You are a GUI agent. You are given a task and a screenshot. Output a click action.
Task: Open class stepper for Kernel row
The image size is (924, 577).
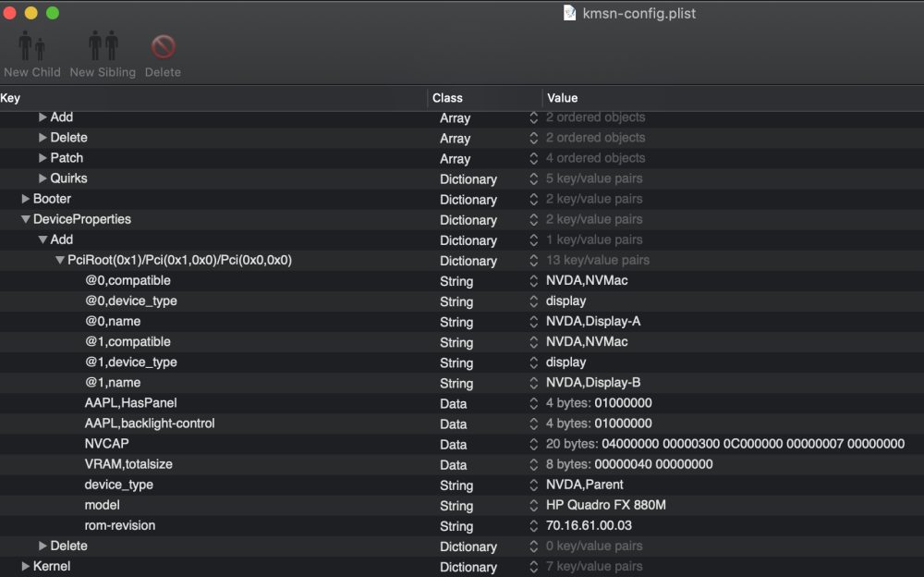pyautogui.click(x=533, y=567)
